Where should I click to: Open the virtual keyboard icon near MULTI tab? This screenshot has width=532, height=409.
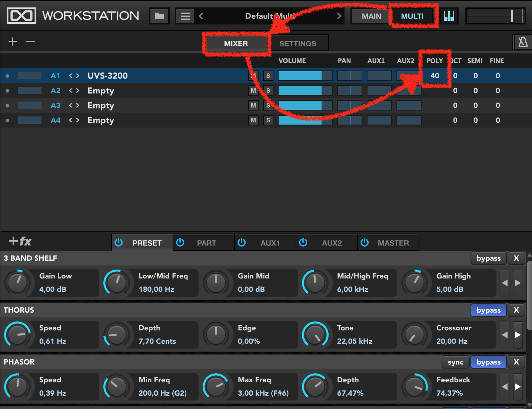[x=449, y=16]
